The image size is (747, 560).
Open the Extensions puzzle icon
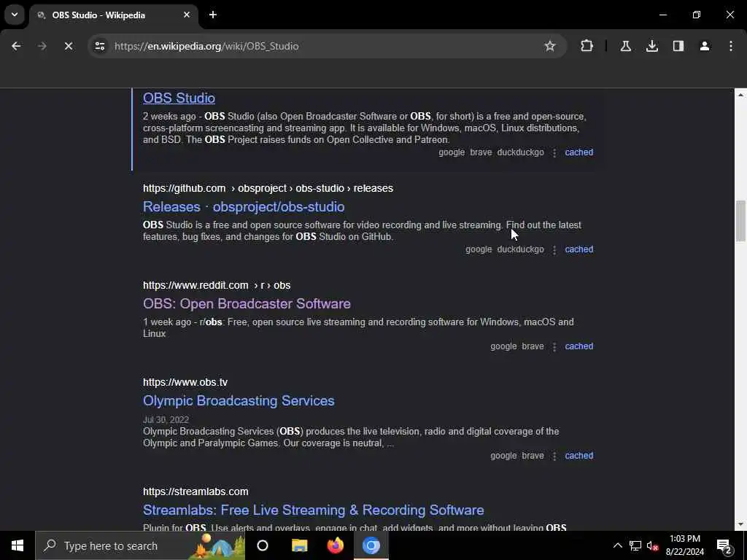click(x=587, y=46)
